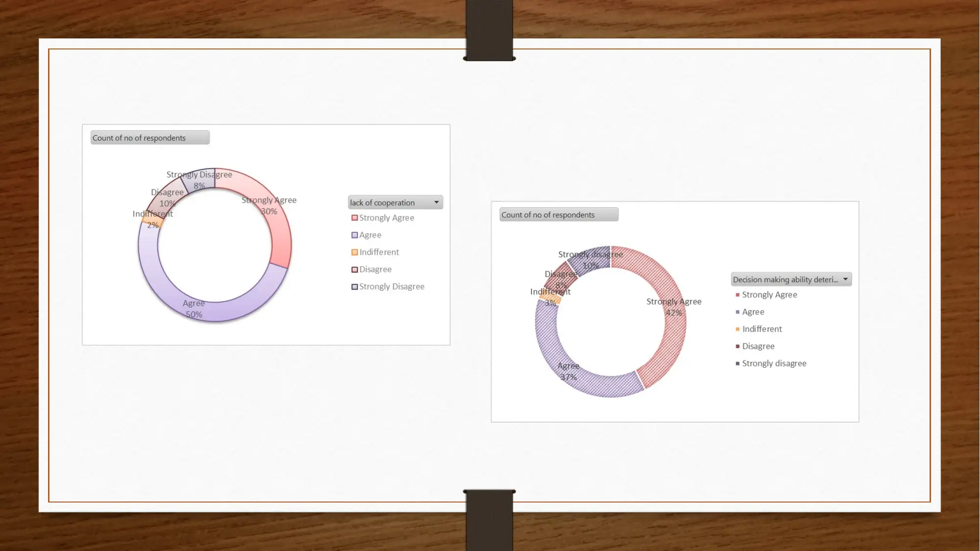This screenshot has height=551, width=980.
Task: Click the Disagree legend icon left chart
Action: point(354,269)
